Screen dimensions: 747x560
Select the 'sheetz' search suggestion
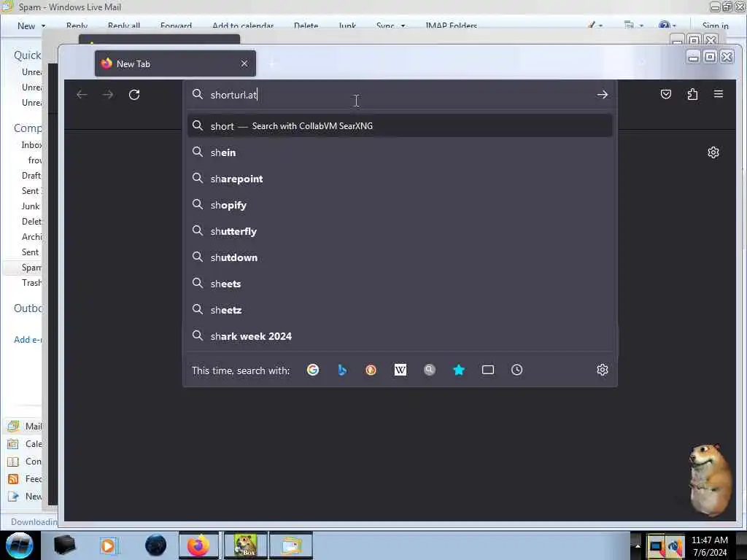coord(400,310)
